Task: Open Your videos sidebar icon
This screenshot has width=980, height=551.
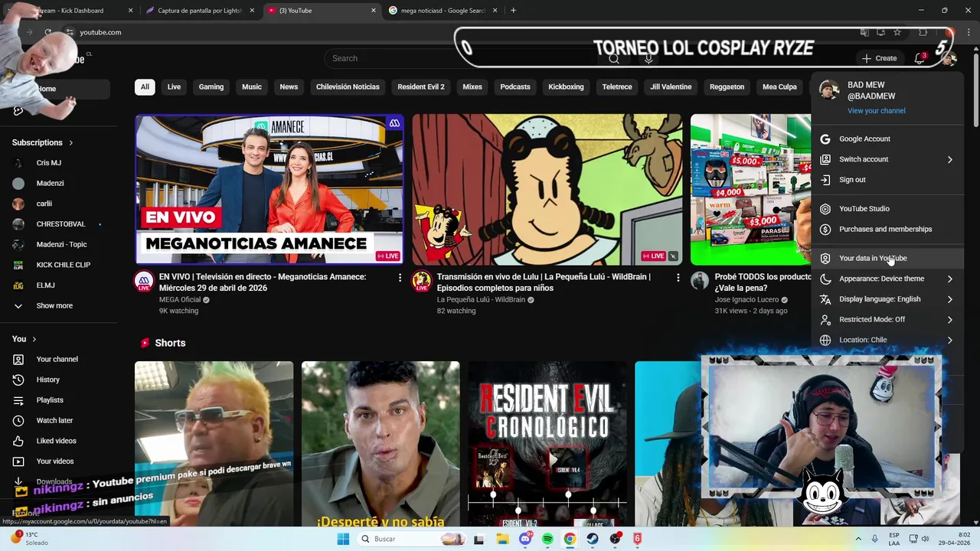Action: pyautogui.click(x=18, y=461)
